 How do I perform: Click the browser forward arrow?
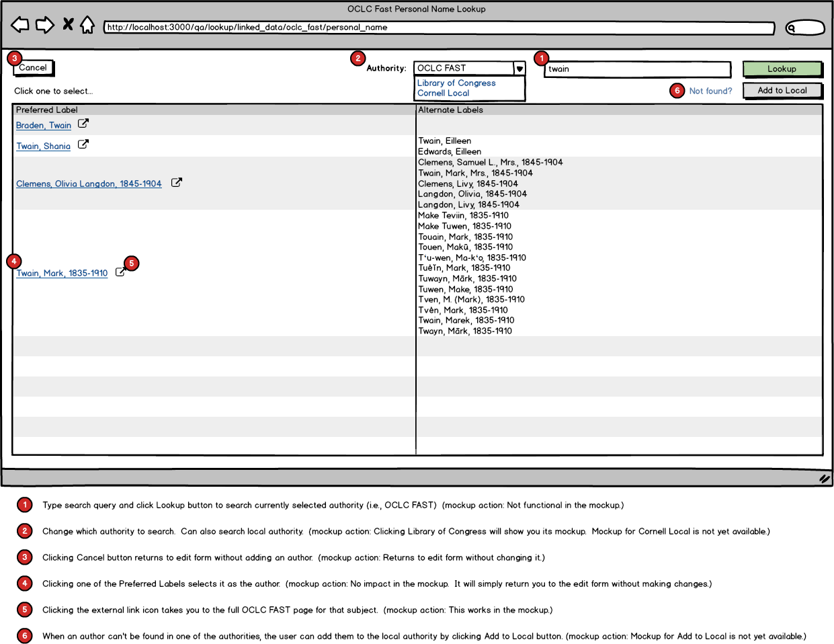click(x=45, y=26)
